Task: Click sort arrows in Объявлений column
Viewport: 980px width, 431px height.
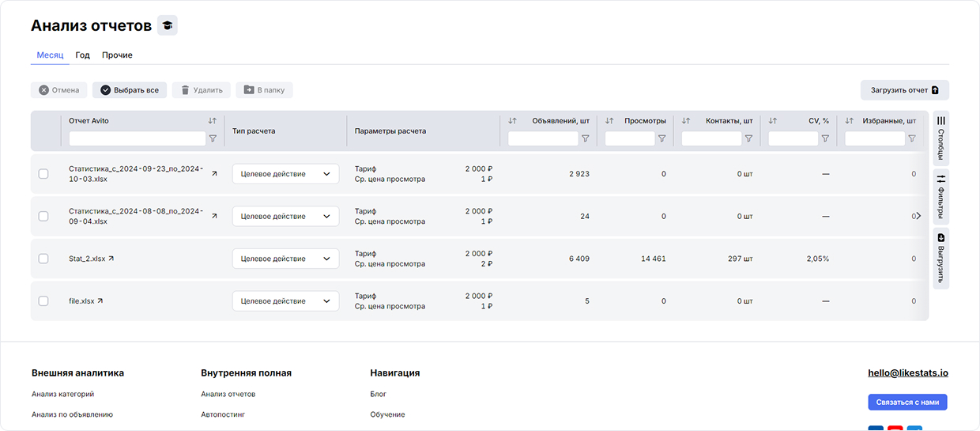Action: pyautogui.click(x=512, y=121)
